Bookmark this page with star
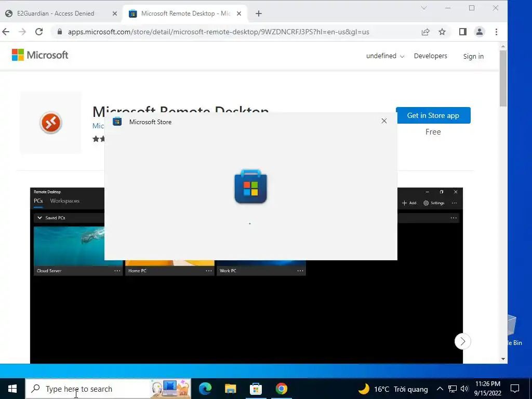The image size is (532, 399). [x=442, y=32]
